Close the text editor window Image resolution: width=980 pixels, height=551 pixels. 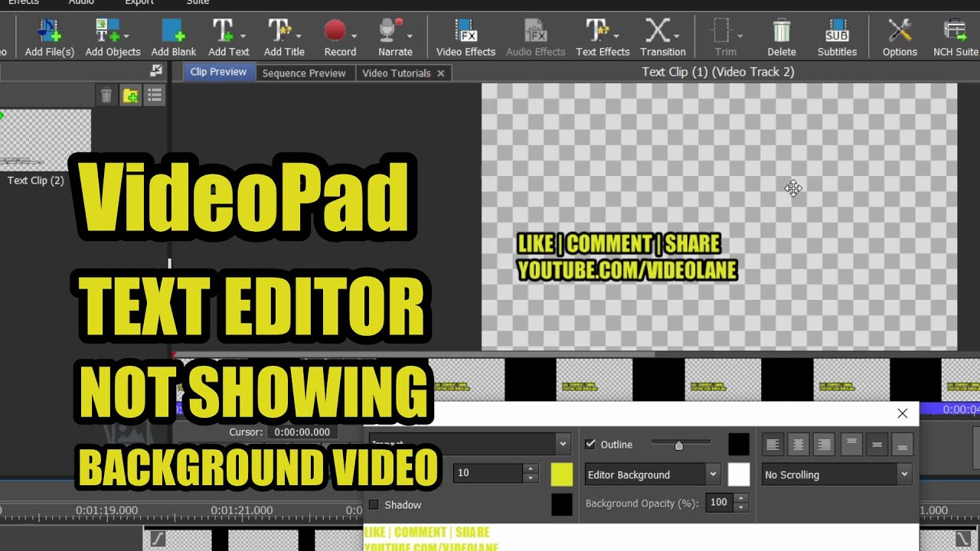903,413
